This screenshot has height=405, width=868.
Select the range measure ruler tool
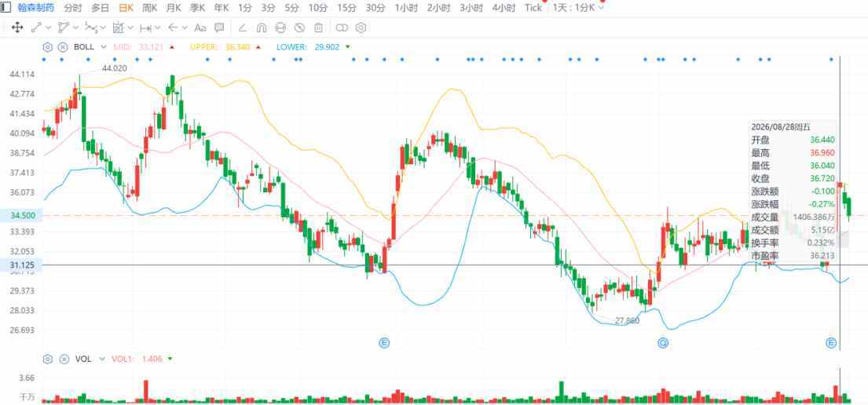(x=145, y=27)
